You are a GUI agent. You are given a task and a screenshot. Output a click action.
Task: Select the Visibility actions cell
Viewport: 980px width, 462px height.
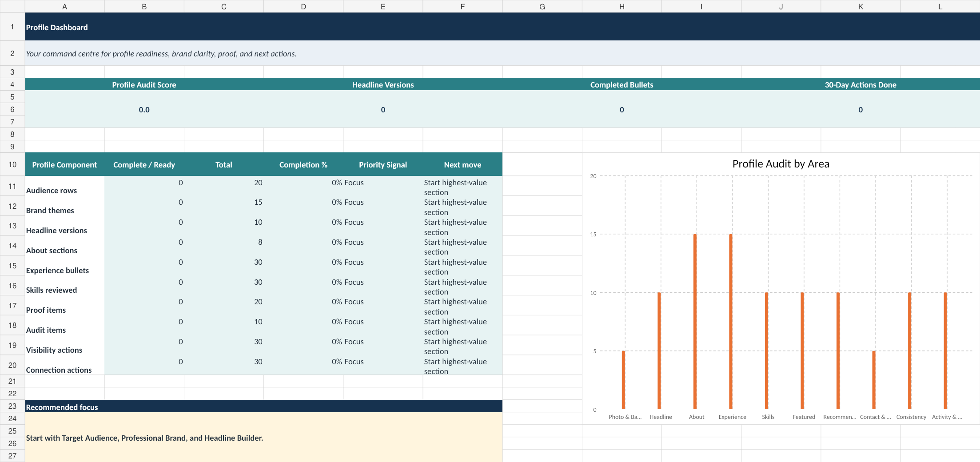[x=64, y=345]
